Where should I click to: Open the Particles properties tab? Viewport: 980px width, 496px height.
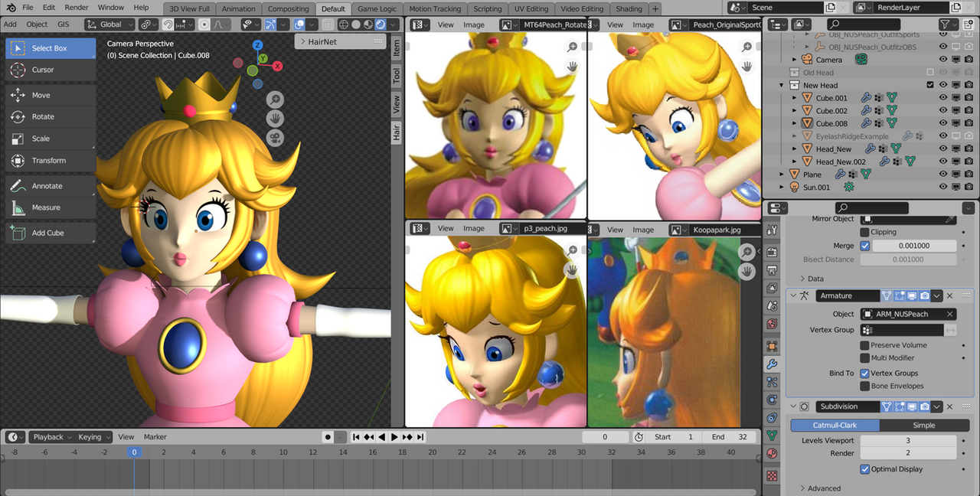(772, 381)
